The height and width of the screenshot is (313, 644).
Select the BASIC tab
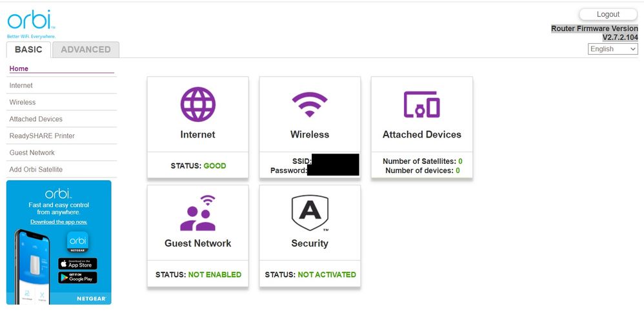click(28, 50)
